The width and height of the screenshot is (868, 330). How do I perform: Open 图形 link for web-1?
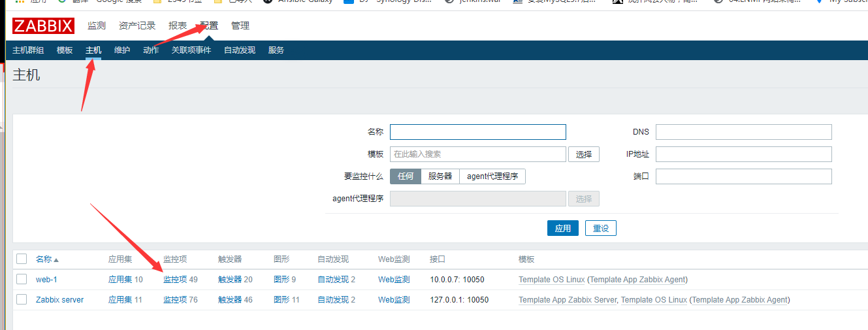(281, 280)
